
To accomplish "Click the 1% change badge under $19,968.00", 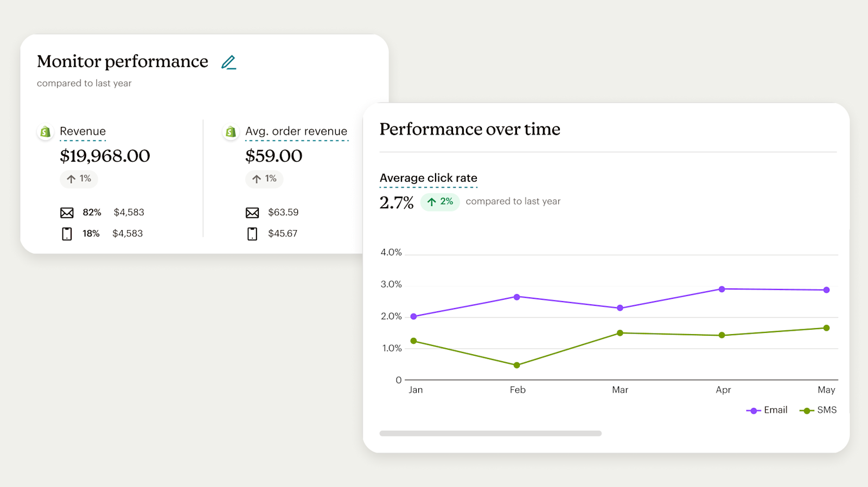I will pyautogui.click(x=79, y=179).
